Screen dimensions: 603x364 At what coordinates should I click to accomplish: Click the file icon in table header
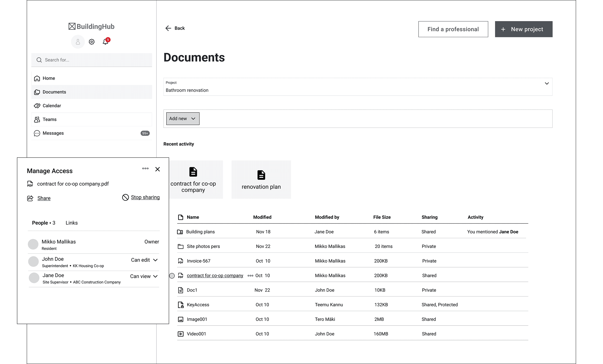(x=181, y=217)
